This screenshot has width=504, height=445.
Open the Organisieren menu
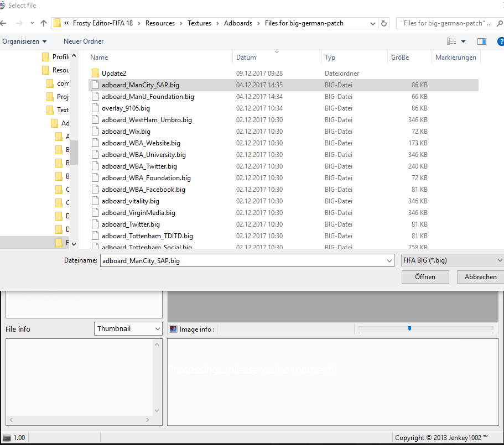24,41
